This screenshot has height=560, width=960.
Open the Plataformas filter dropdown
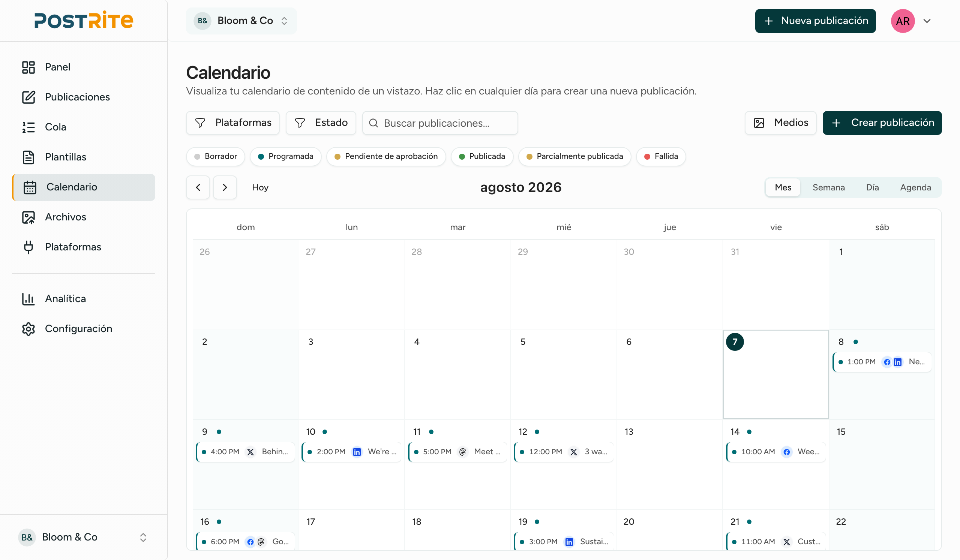233,123
